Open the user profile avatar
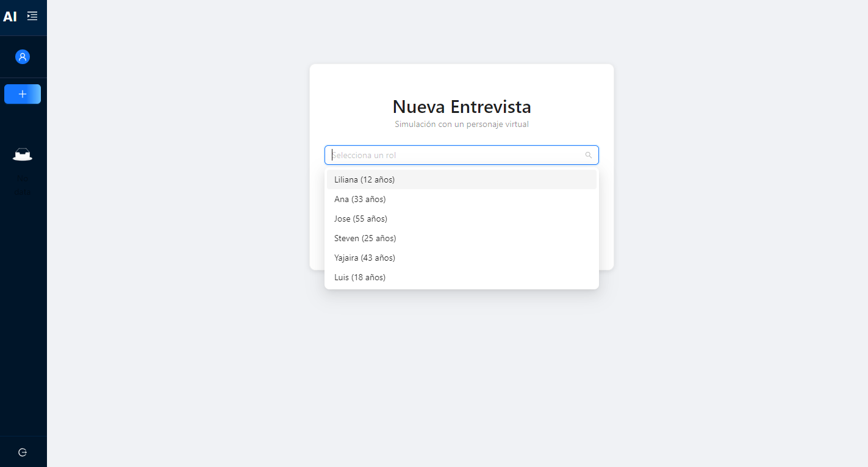 click(23, 57)
